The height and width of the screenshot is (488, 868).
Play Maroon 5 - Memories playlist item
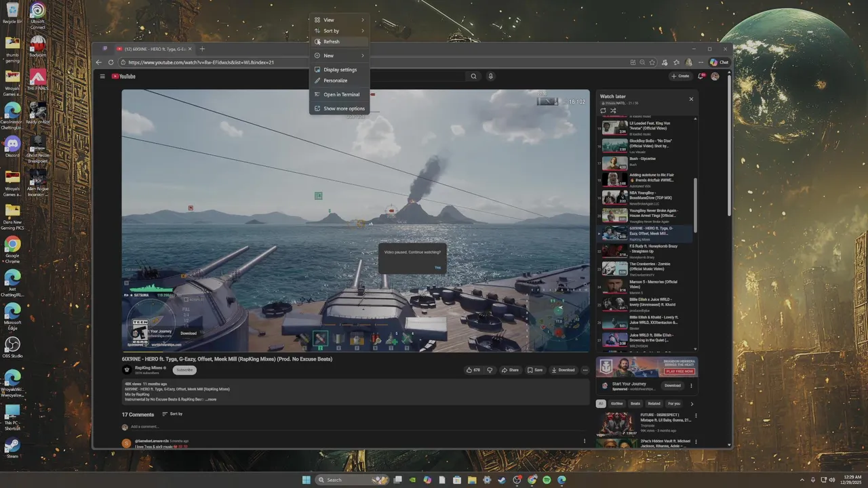click(644, 286)
